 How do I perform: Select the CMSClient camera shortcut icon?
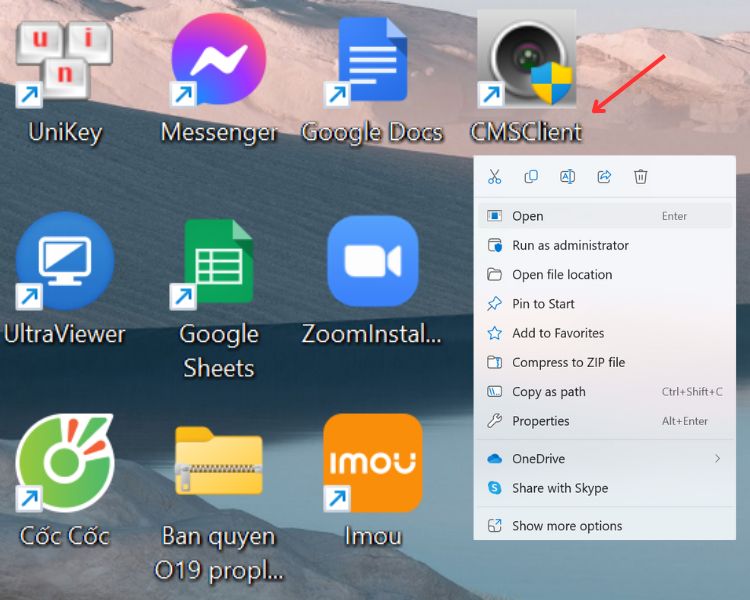[527, 58]
